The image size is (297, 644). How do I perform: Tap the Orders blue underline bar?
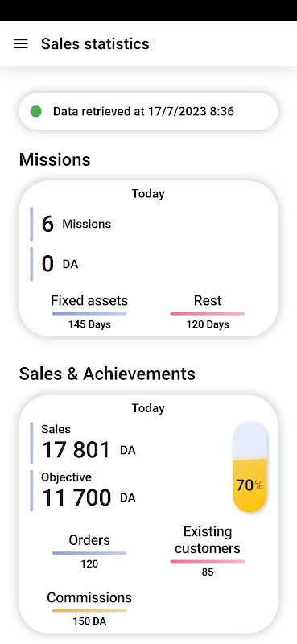pos(89,553)
